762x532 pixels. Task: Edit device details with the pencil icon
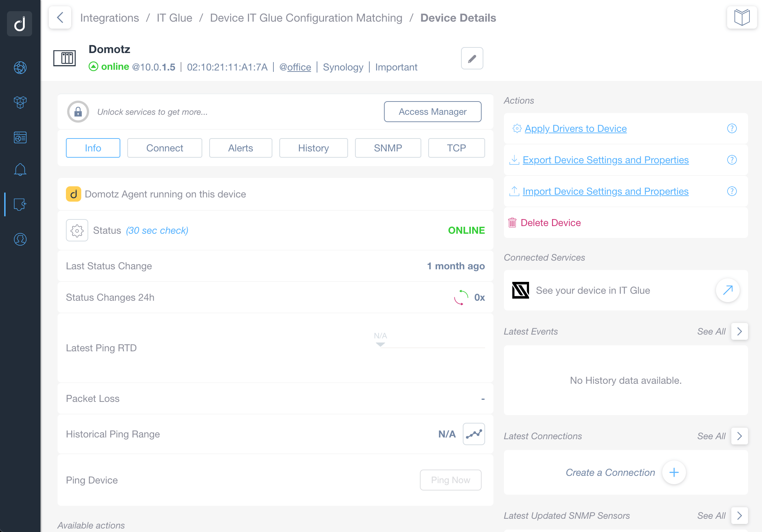(472, 58)
